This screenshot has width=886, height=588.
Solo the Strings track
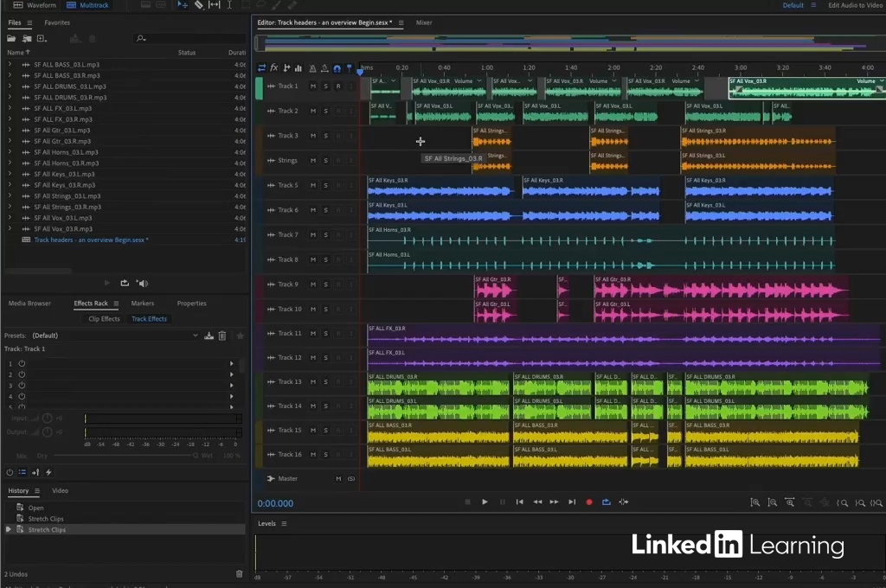point(325,161)
